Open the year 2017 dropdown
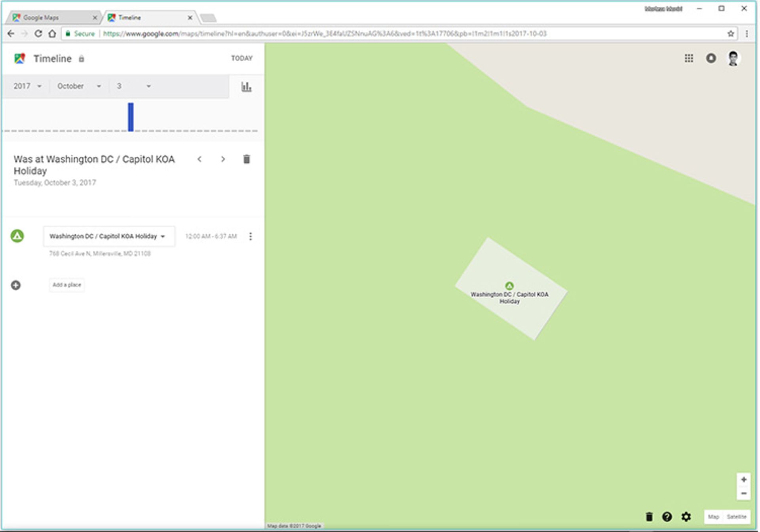This screenshot has width=760, height=532. click(27, 86)
